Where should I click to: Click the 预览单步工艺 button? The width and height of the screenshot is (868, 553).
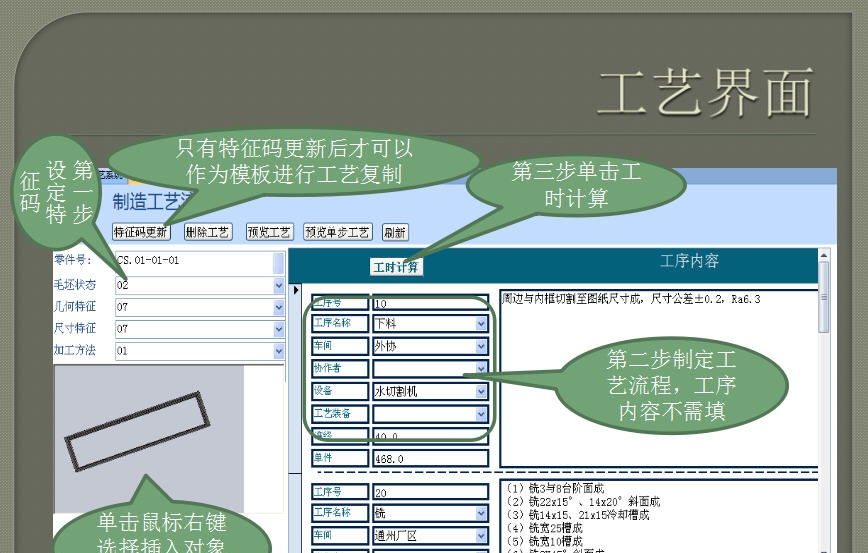338,232
